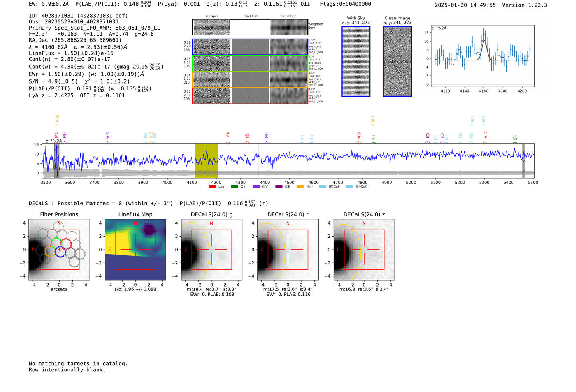The image size is (576, 392).
Task: Open the With Sky cutout image
Action: tap(356, 61)
